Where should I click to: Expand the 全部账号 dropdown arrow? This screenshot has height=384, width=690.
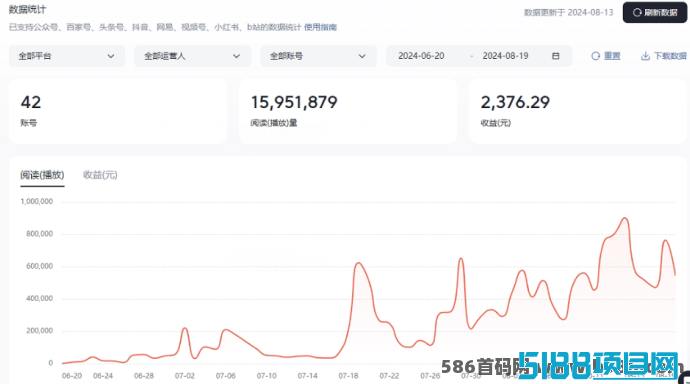click(362, 56)
